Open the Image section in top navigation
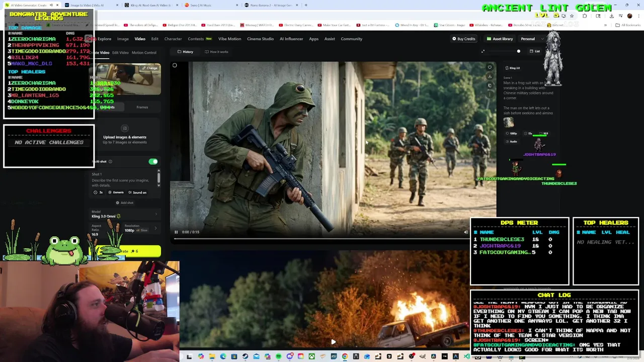644x362 pixels. click(123, 39)
